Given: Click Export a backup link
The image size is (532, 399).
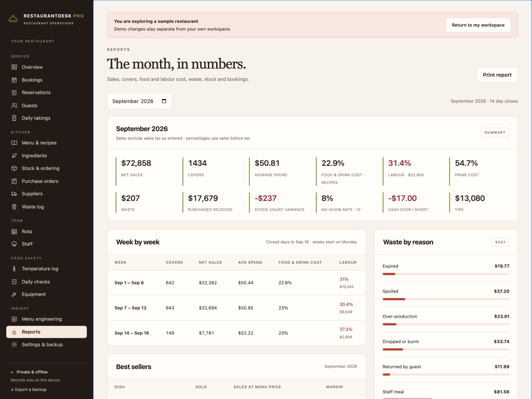Looking at the screenshot, I should 29,389.
